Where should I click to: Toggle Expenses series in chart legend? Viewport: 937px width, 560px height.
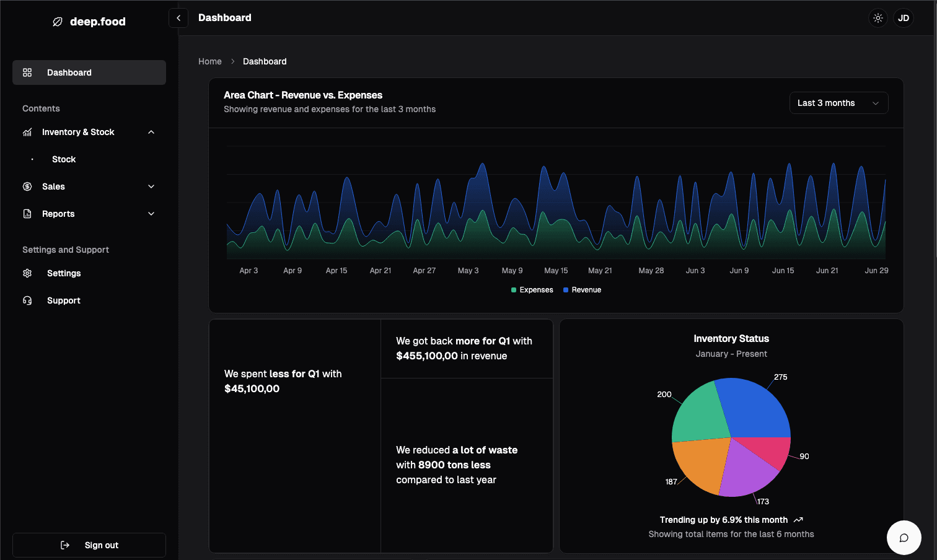coord(532,290)
